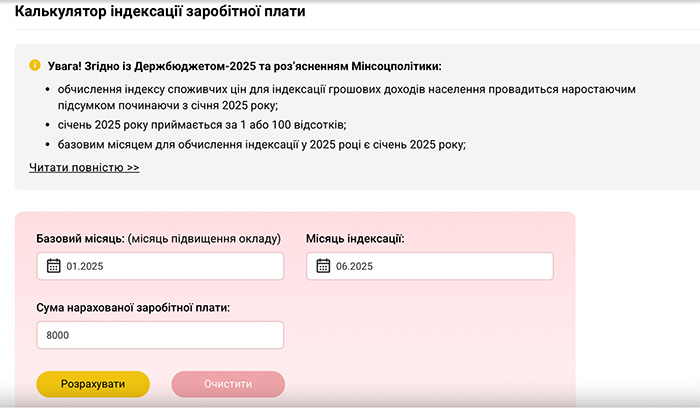Click the Місяць індексації: label

355,239
